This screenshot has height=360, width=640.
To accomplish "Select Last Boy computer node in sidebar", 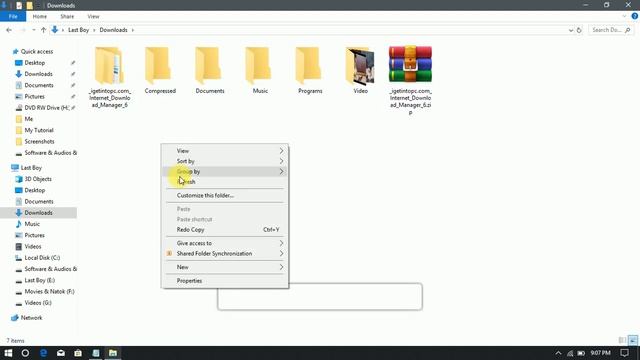I will point(31,168).
